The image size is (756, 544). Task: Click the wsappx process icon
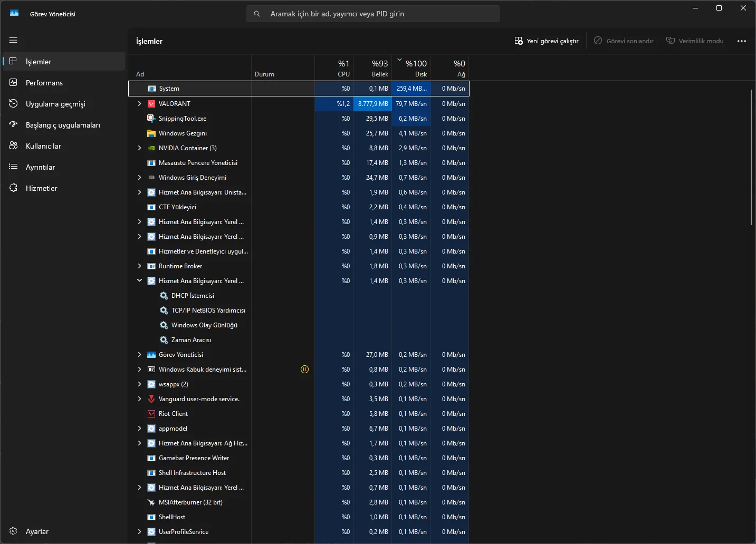tap(151, 384)
